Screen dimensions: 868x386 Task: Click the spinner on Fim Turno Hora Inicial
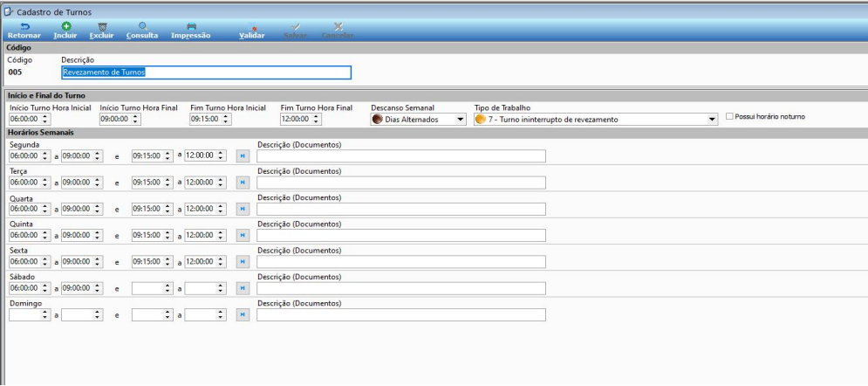[x=226, y=119]
